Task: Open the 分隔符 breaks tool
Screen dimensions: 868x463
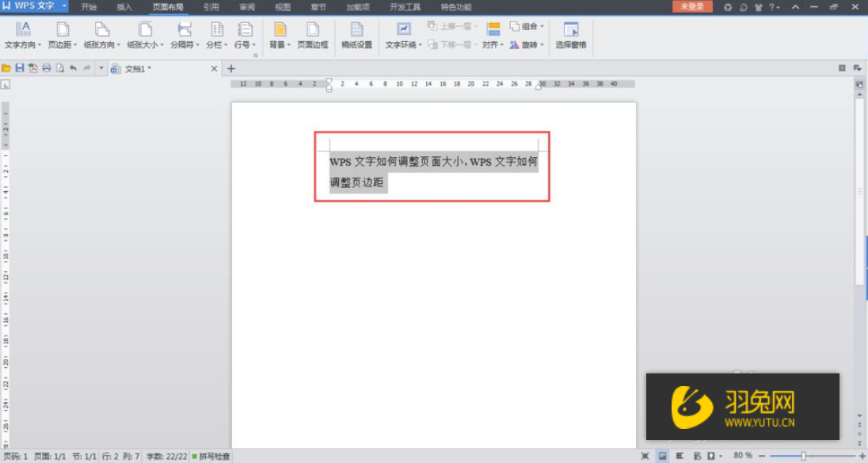Action: point(185,36)
